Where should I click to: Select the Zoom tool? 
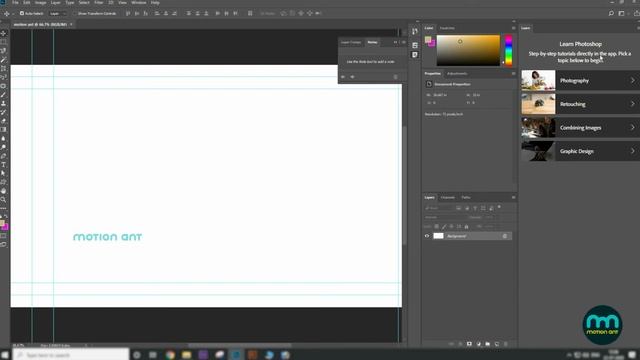click(4, 200)
